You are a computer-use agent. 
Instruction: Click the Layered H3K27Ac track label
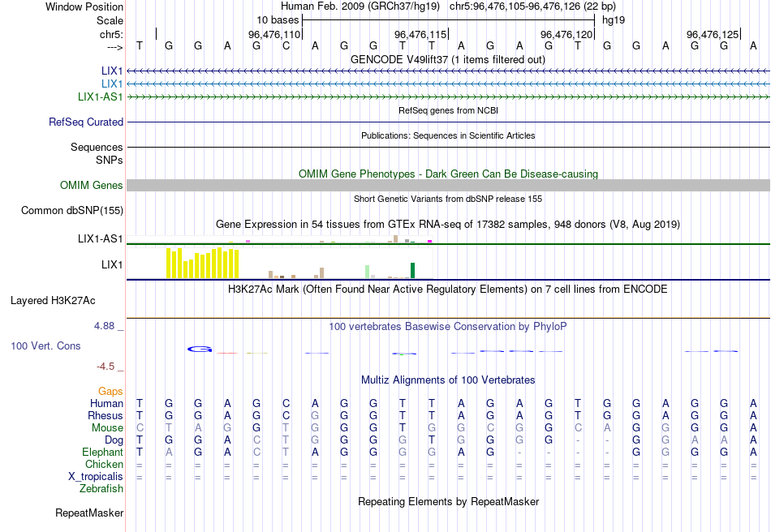click(53, 301)
